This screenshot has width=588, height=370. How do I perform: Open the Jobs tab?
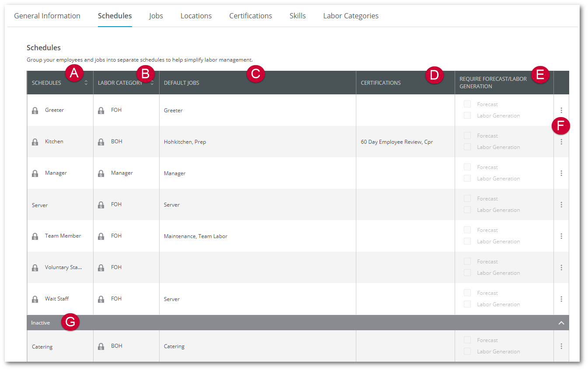pos(156,16)
